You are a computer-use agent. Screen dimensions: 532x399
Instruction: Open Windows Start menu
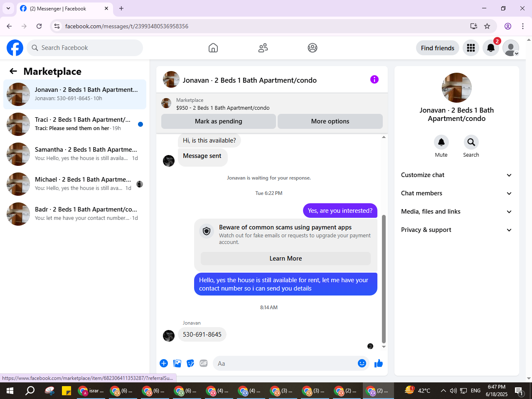(10, 391)
